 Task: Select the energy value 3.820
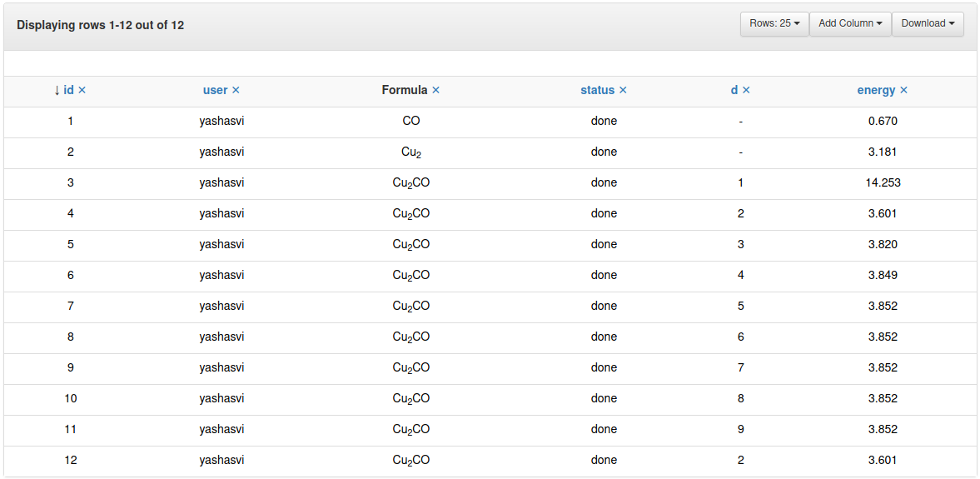(883, 245)
